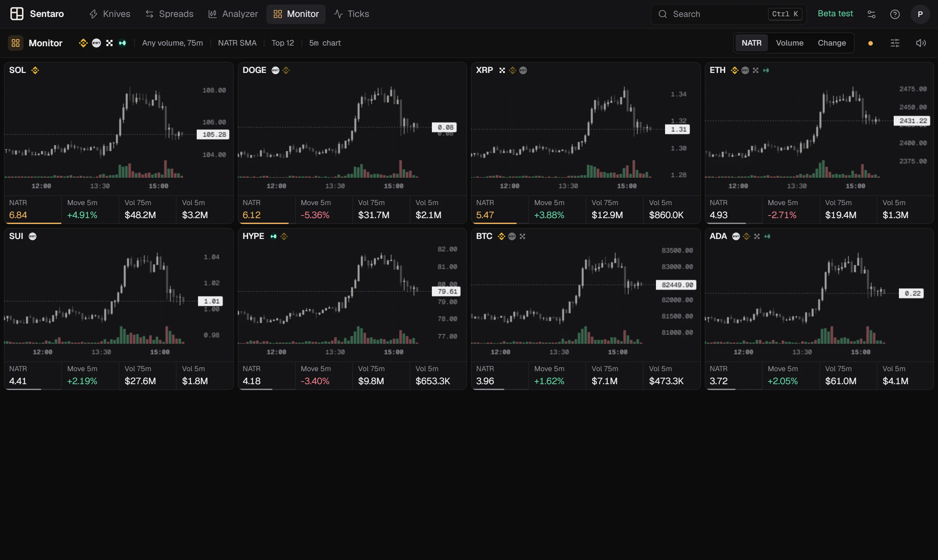Go to the Ticks tab
Screen dimensions: 938x560
point(351,14)
